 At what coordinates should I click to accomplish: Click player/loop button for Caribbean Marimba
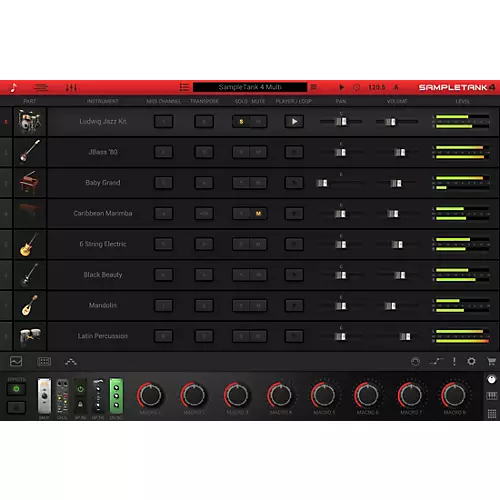click(294, 214)
